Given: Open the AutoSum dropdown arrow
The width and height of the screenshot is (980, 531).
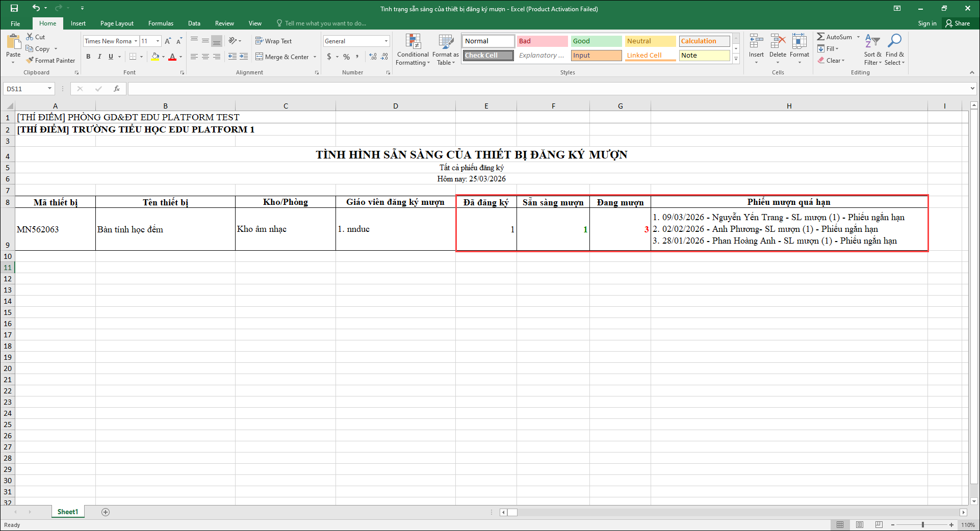Looking at the screenshot, I should point(858,37).
